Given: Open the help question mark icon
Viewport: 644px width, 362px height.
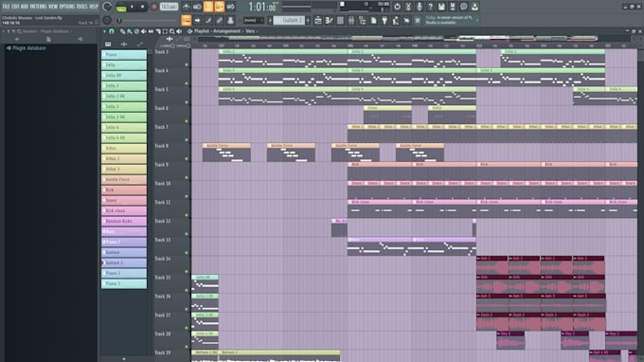Looking at the screenshot, I should pos(430,7).
